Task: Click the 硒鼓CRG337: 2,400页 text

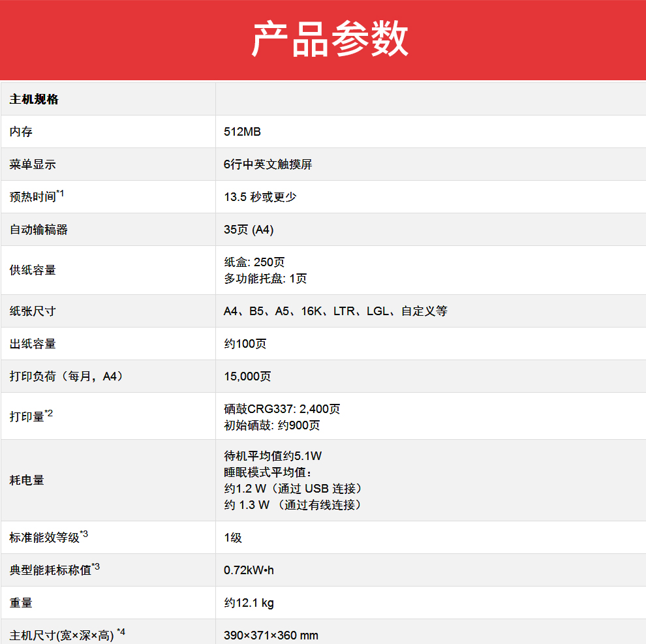Action: (282, 409)
